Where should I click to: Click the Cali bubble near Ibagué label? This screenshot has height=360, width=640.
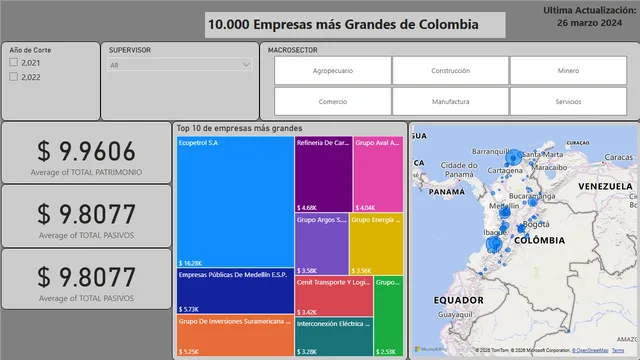(x=494, y=244)
